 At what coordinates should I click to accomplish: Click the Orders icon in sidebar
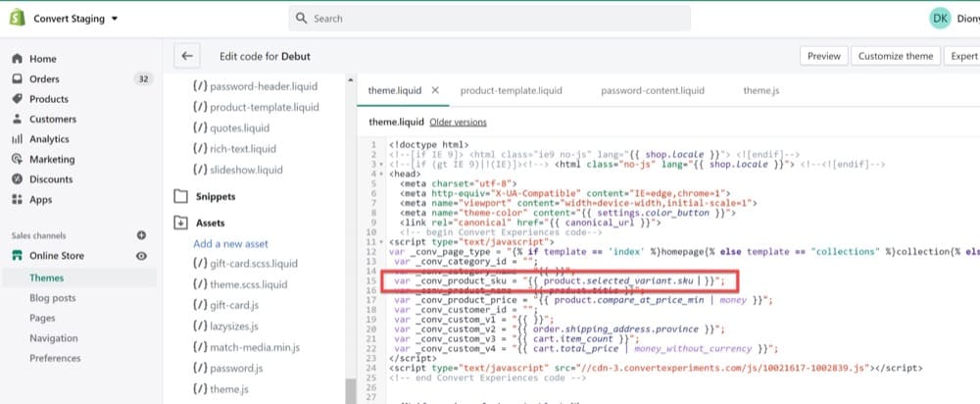[x=17, y=78]
